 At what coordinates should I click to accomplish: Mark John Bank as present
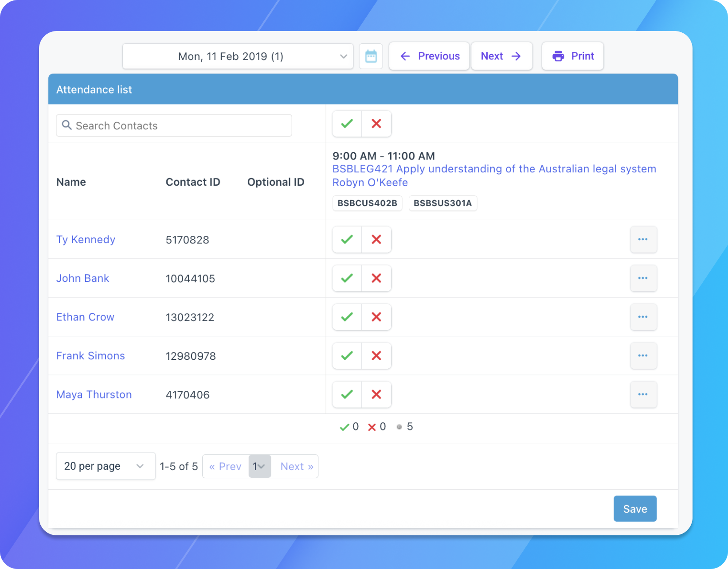[347, 278]
